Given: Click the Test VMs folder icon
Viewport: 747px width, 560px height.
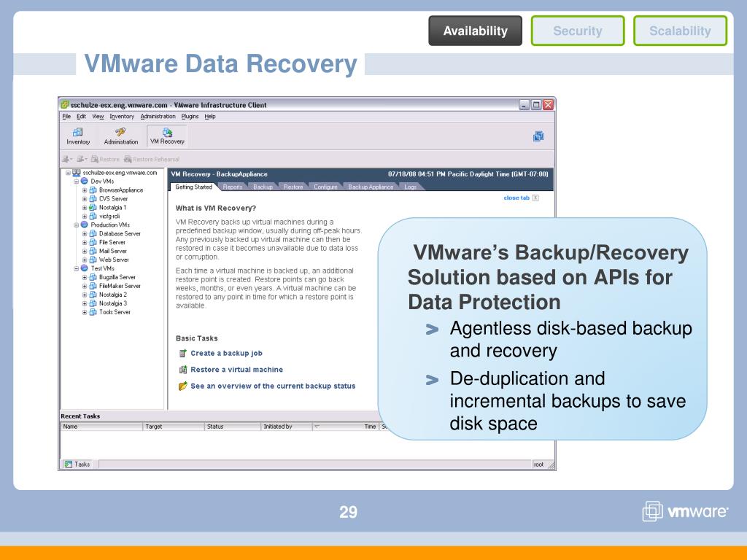Looking at the screenshot, I should click(85, 268).
